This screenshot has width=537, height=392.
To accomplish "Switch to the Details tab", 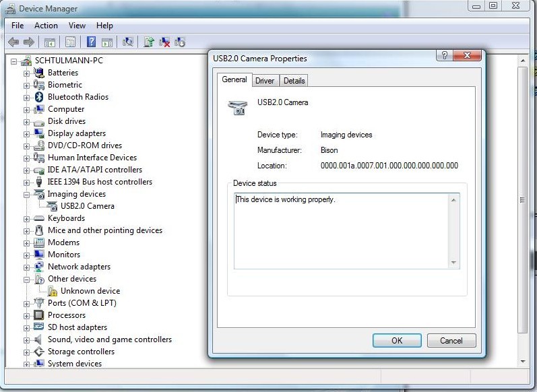I will pos(294,81).
